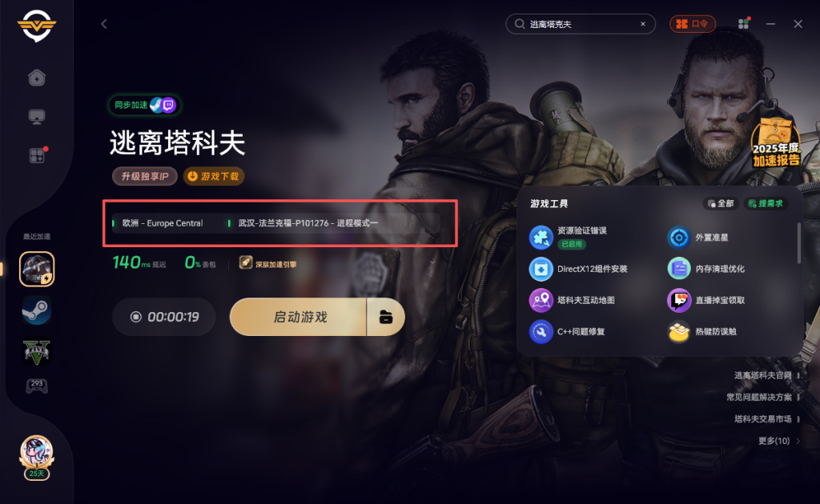Switch to 全部 tools tab
The image size is (820, 504).
pos(720,203)
